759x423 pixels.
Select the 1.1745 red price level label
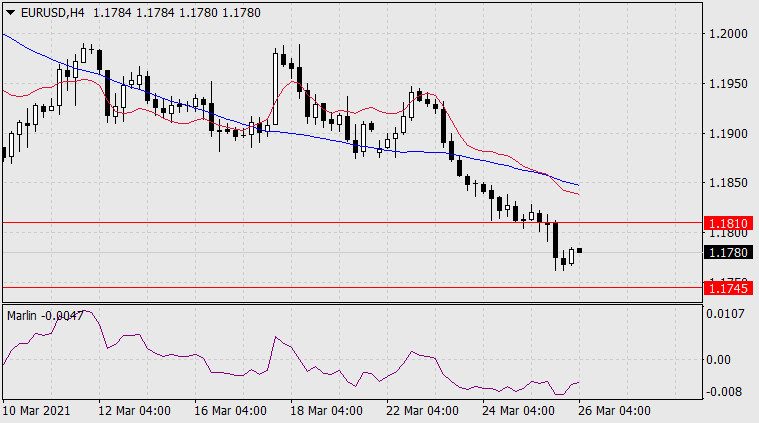pyautogui.click(x=729, y=288)
